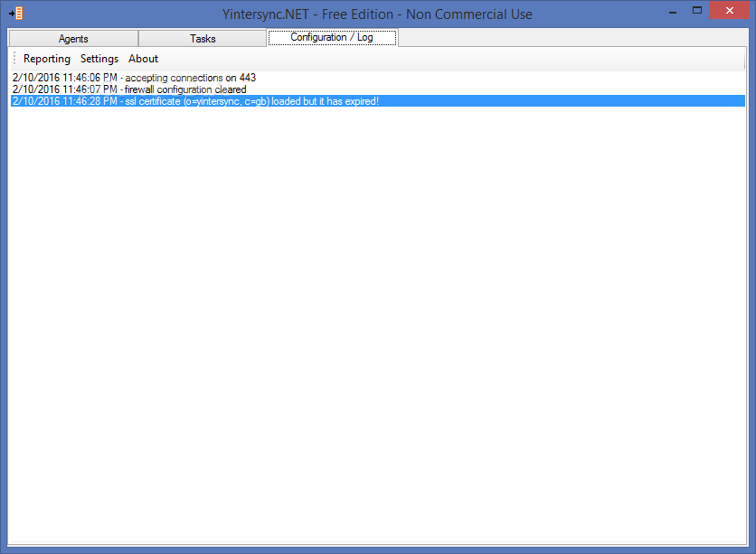The height and width of the screenshot is (554, 756).
Task: Select the Configuration / Log tab
Action: point(332,37)
